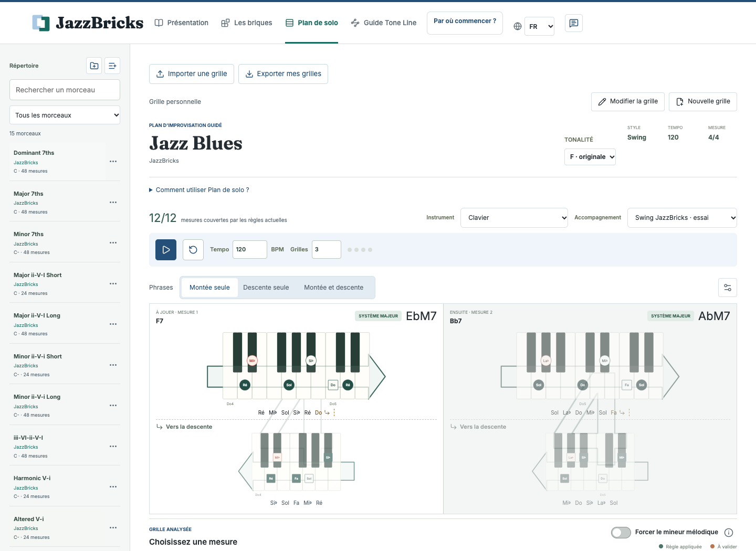Click the Rechercher un morceau search field
Screen dimensions: 756x551
pos(65,90)
